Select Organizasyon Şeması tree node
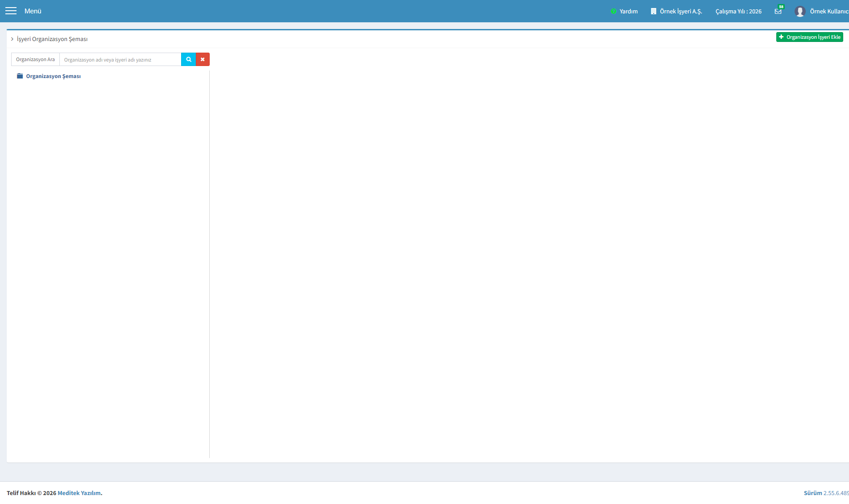Screen dimensions: 849x504 click(x=54, y=76)
